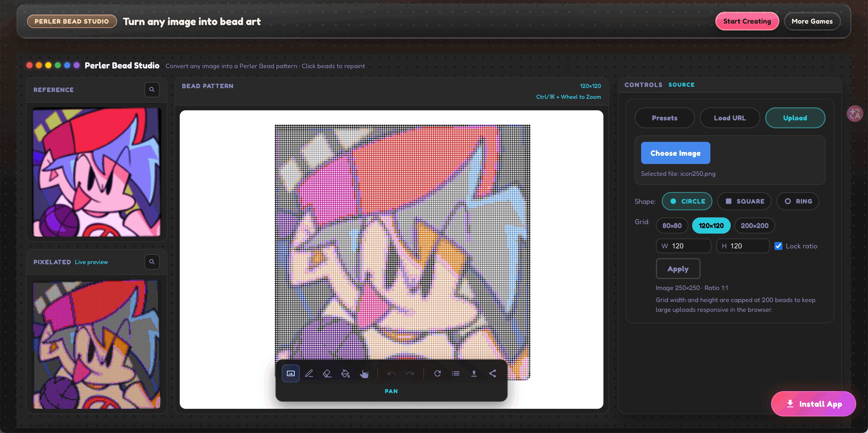Set grid size to 120×120

(711, 226)
